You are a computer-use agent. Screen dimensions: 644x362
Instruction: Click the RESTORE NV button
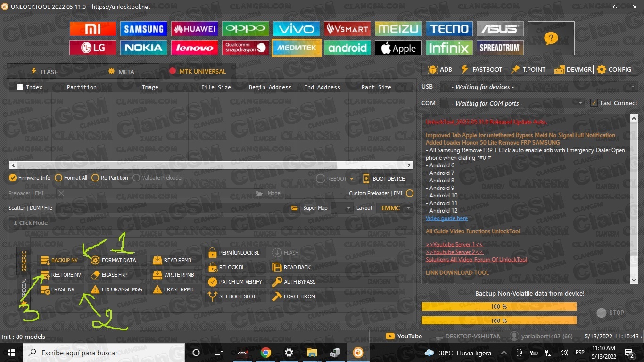(60, 275)
